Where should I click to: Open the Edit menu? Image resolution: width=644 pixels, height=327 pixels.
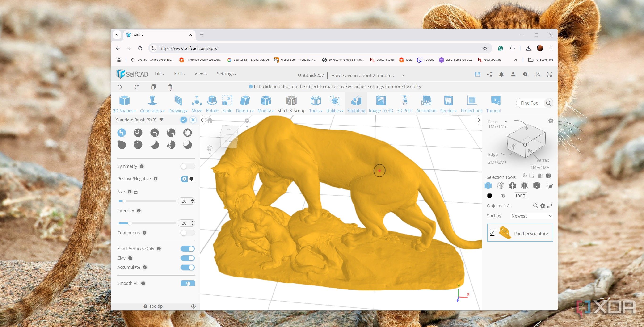point(180,74)
